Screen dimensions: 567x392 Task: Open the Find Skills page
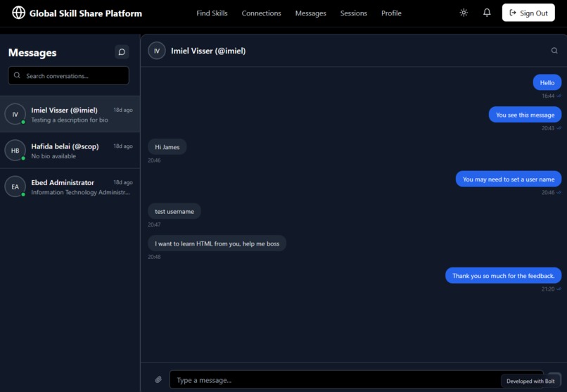[x=212, y=13]
